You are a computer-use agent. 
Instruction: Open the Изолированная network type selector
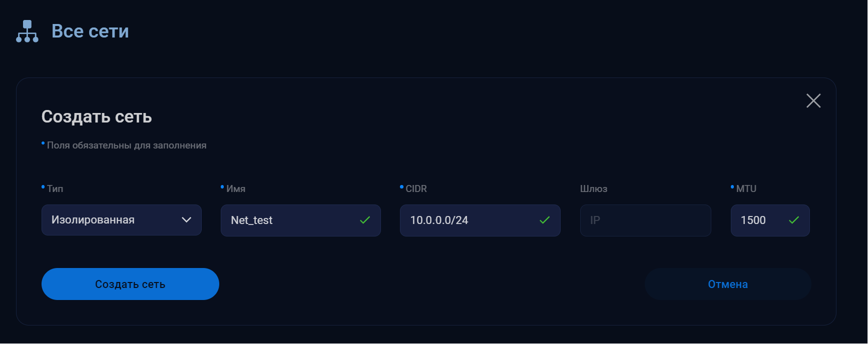click(122, 220)
